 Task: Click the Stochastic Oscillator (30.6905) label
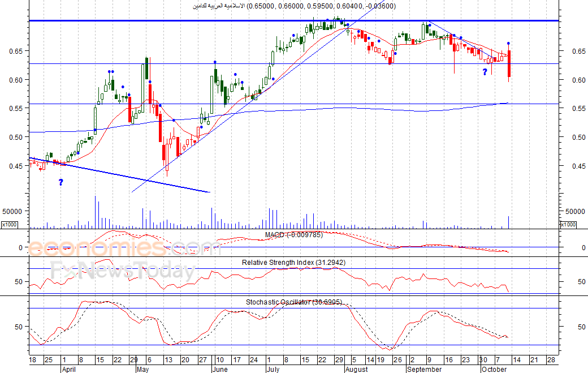click(x=294, y=302)
